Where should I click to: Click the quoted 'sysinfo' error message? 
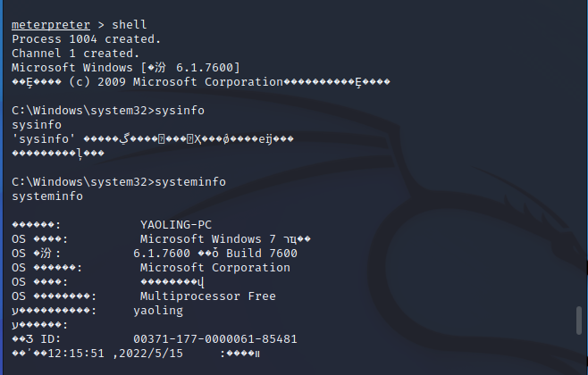[45, 139]
